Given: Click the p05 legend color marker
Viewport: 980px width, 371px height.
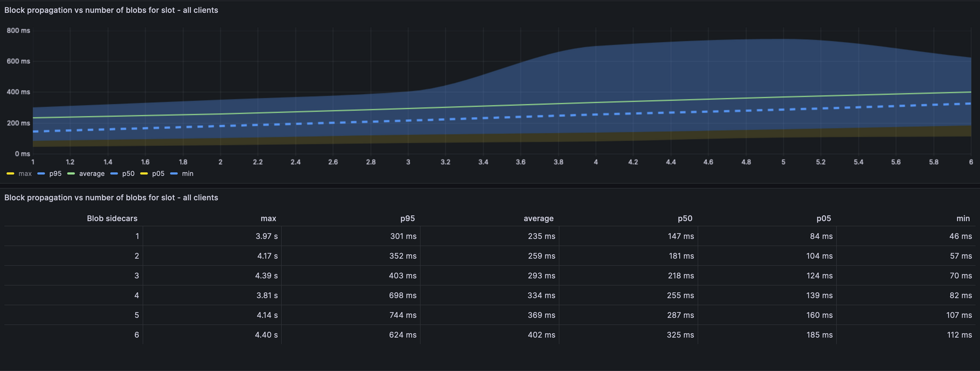Looking at the screenshot, I should 144,174.
